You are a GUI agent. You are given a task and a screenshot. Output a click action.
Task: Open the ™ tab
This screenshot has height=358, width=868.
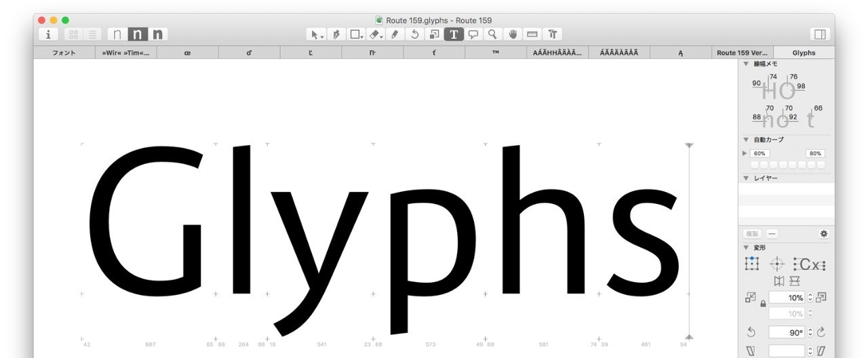point(496,52)
